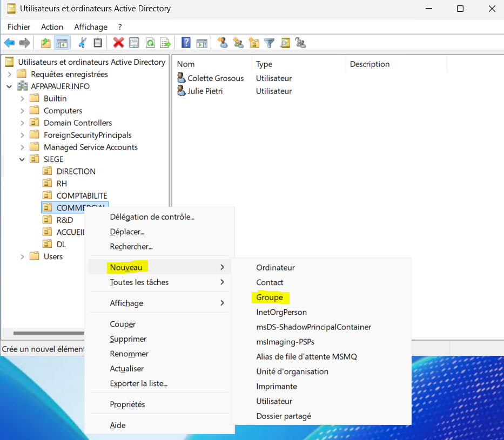The width and height of the screenshot is (504, 440).
Task: Click the Export list toolbar icon
Action: coord(165,43)
